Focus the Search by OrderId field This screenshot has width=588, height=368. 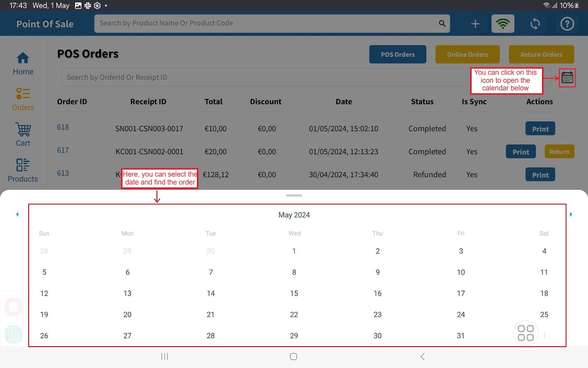pos(265,77)
